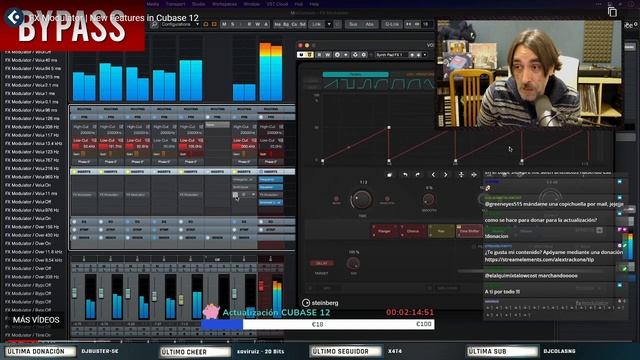Open the Cubase channel logo on video

pos(15,17)
